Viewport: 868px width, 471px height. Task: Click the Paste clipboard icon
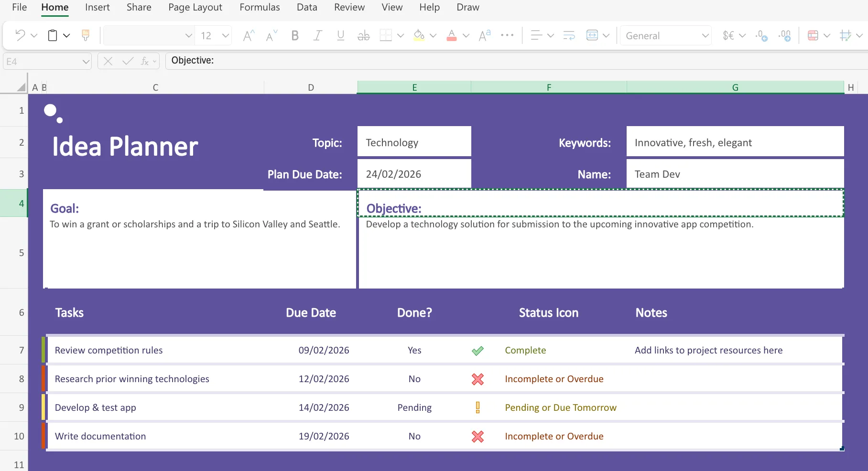(x=53, y=35)
